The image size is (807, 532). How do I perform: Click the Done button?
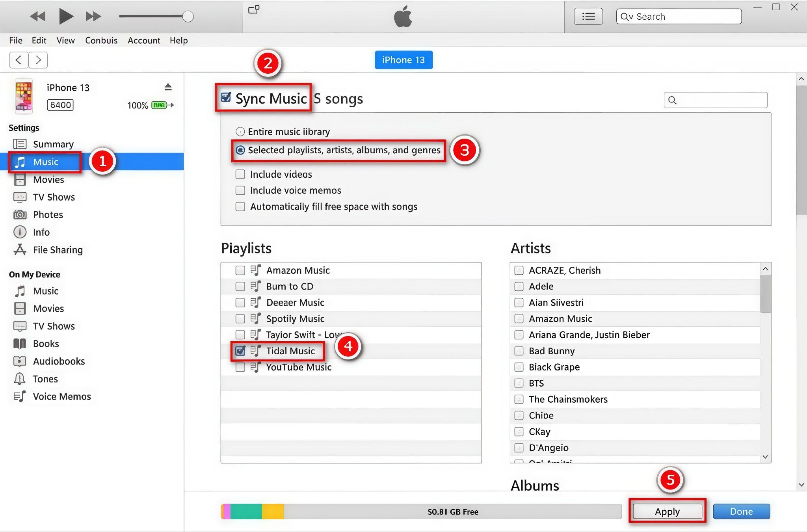[x=741, y=512]
